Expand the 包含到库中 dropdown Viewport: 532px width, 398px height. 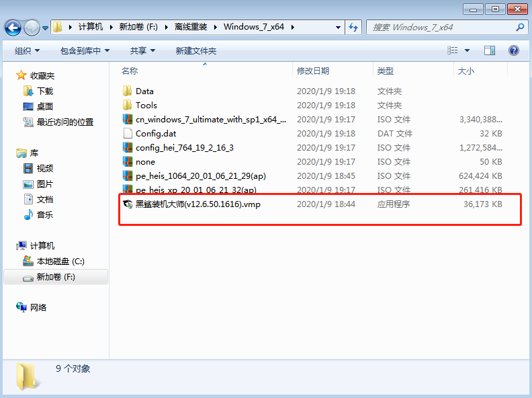(85, 50)
